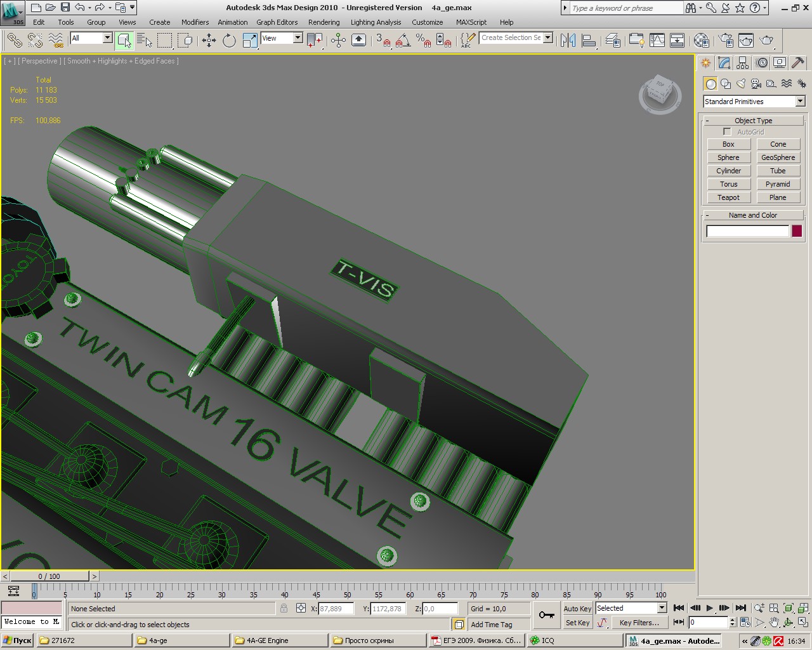Open the Standard Primitives dropdown
The image size is (812, 650).
800,102
